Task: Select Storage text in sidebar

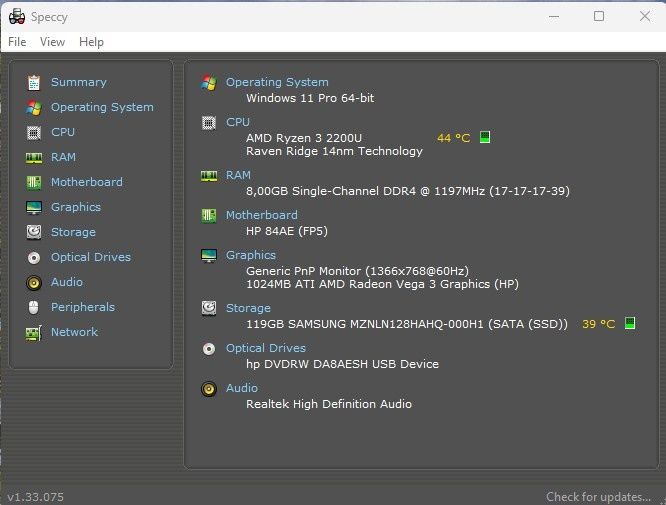Action: (73, 232)
